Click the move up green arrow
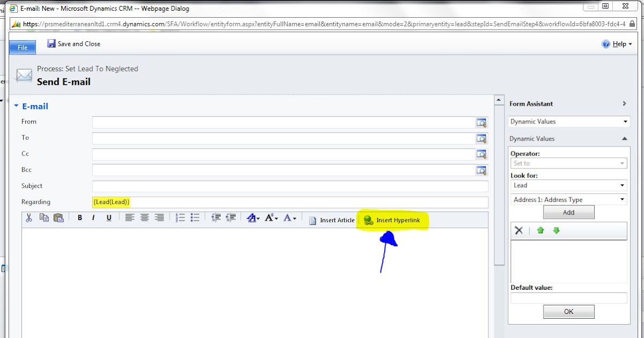The height and width of the screenshot is (338, 644). tap(540, 230)
